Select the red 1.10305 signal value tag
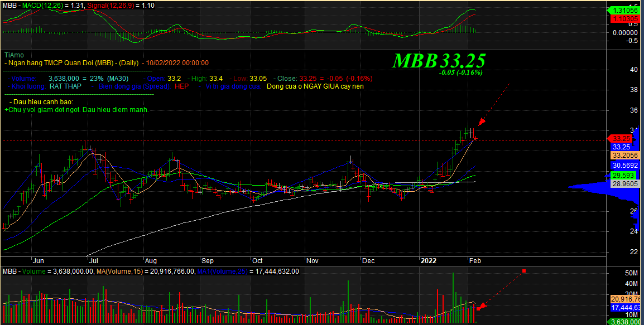 [625, 19]
